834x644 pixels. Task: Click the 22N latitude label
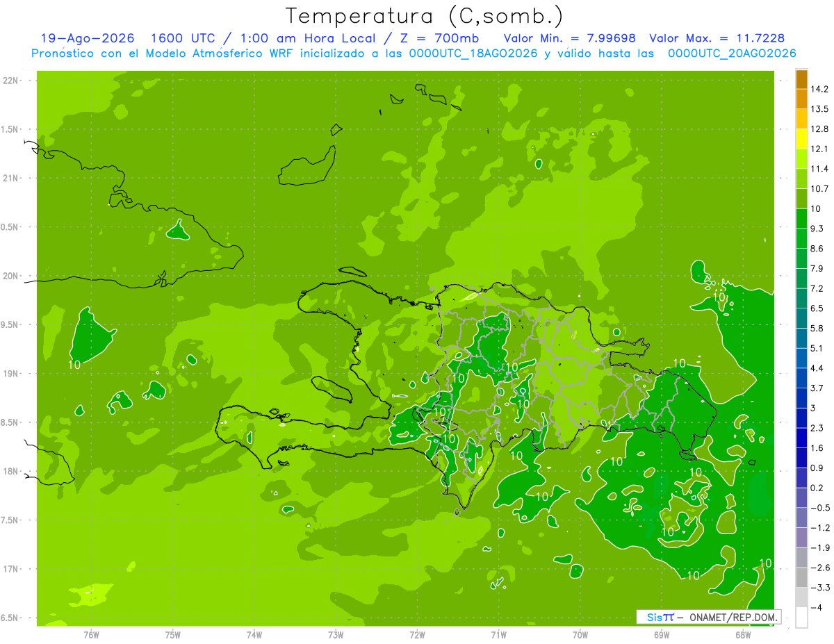[x=11, y=81]
